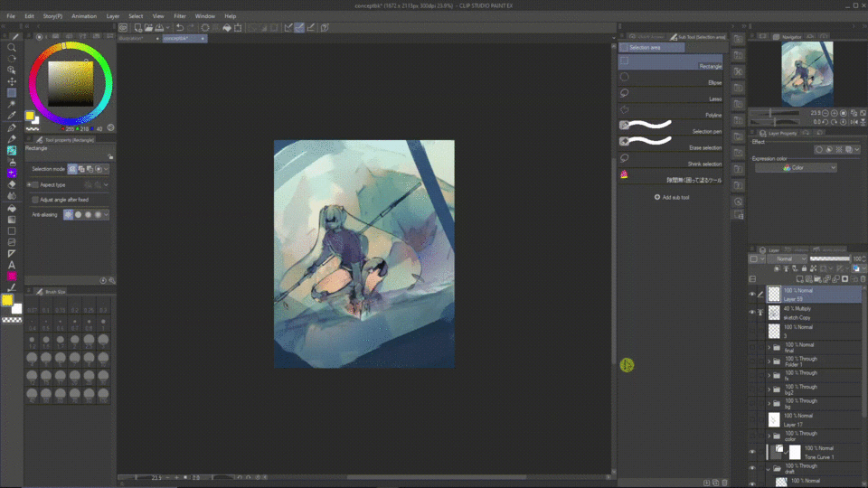The height and width of the screenshot is (488, 868).
Task: Open the Filter menu
Action: [180, 16]
